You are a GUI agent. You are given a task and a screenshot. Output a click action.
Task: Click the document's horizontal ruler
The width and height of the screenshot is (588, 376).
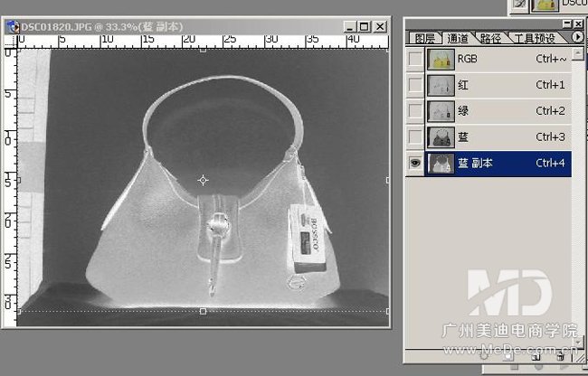pos(203,42)
